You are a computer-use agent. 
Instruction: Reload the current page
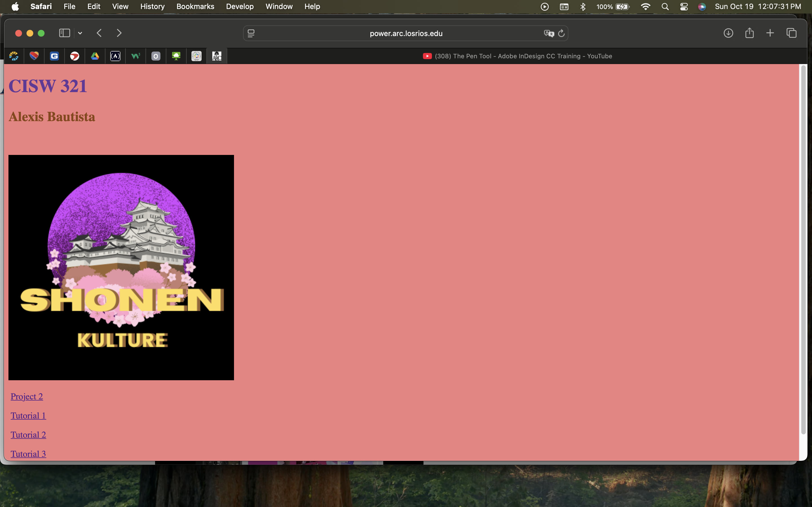click(561, 34)
